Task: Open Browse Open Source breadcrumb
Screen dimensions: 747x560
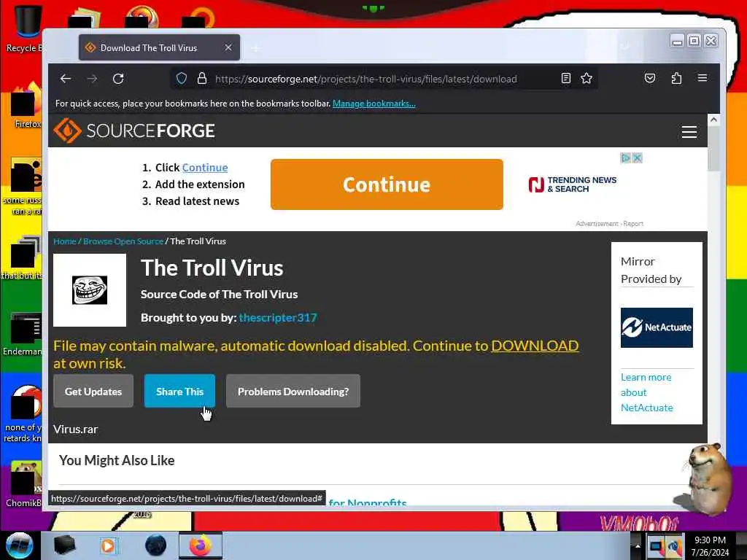Action: [123, 241]
